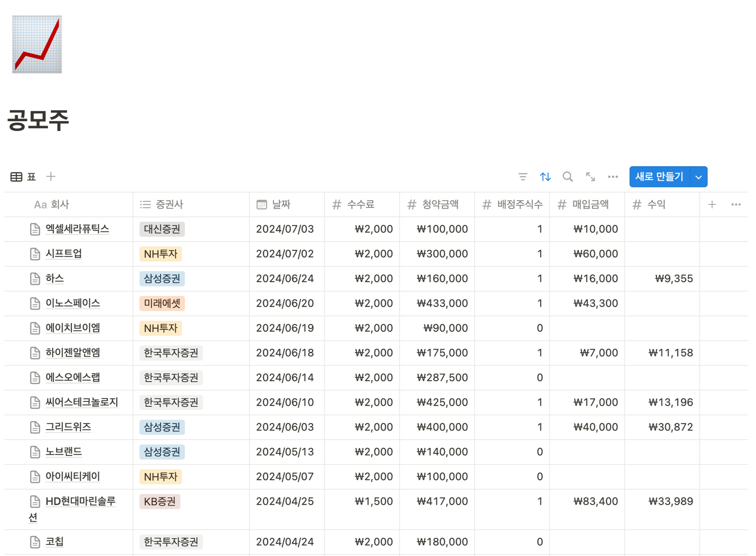The image size is (756, 556).
Task: Click the 미래에셋 tag
Action: 162,303
